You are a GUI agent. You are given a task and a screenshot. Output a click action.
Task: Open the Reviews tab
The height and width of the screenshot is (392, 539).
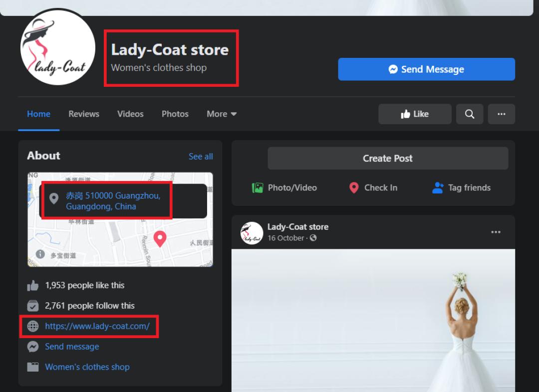pyautogui.click(x=84, y=114)
